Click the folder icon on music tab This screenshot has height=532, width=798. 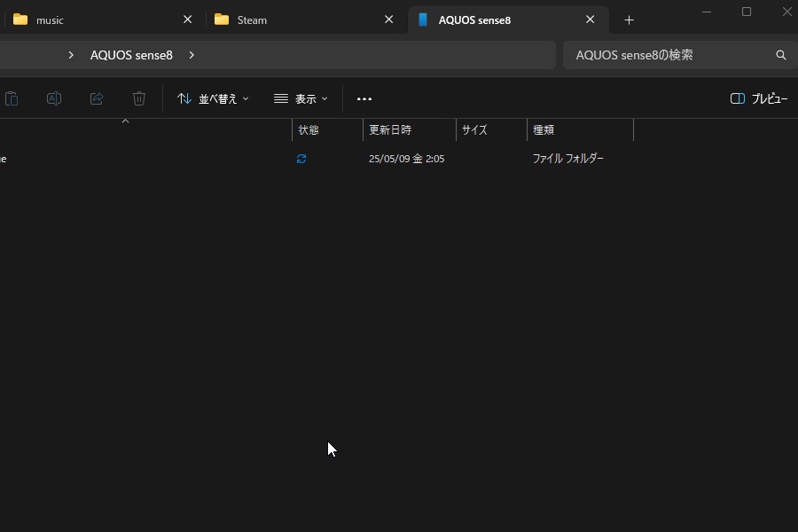(x=20, y=20)
